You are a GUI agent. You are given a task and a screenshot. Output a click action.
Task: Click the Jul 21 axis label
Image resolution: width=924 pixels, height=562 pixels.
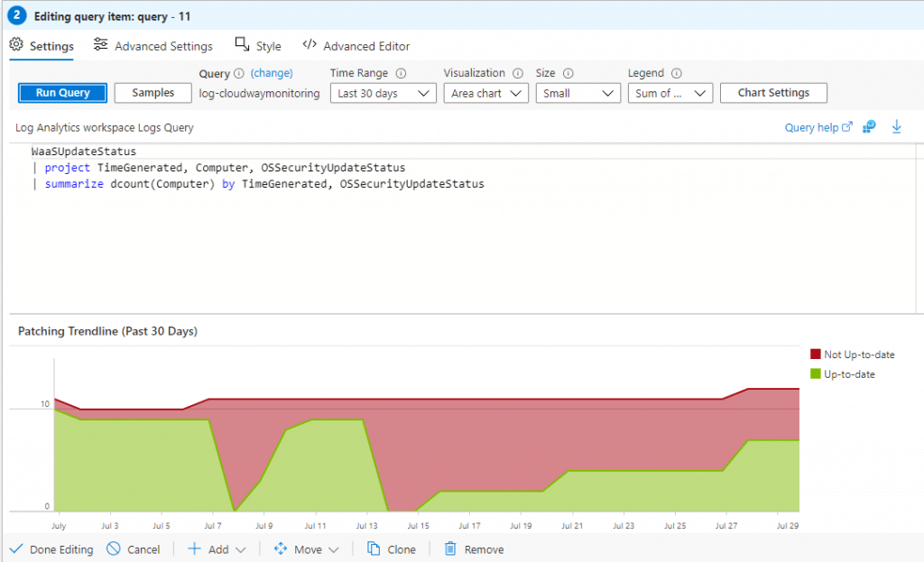571,526
